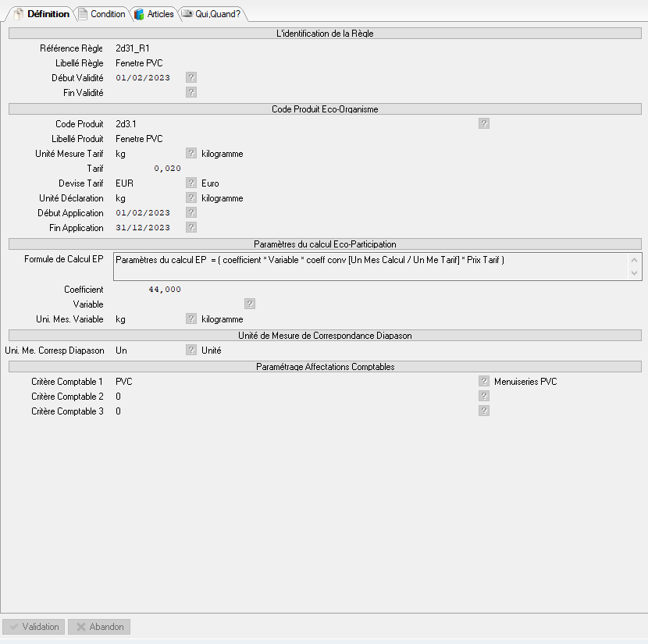Click the Unité Déclaration lookup icon
The image size is (648, 644).
point(191,198)
